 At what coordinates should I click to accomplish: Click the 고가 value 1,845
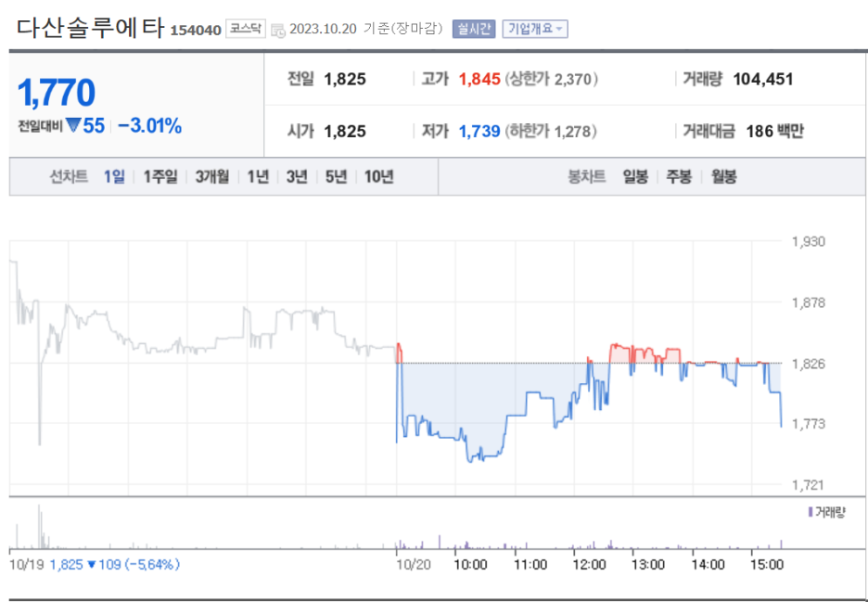(479, 79)
